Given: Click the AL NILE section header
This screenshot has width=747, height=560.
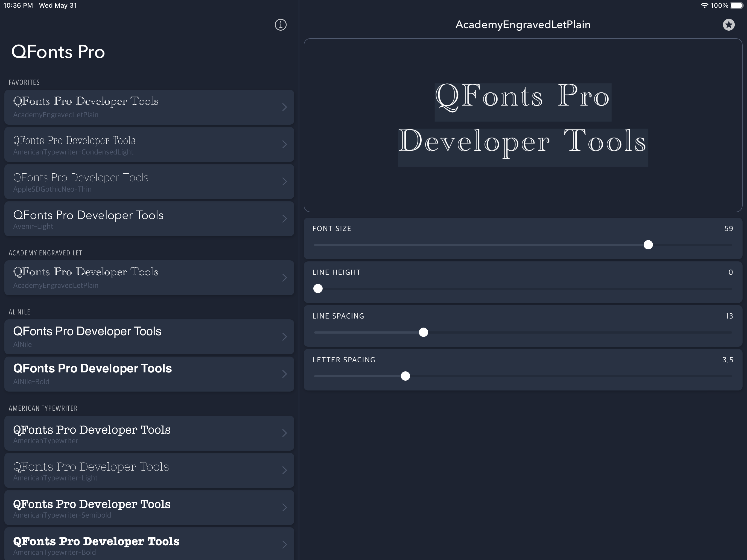Looking at the screenshot, I should click(x=19, y=312).
